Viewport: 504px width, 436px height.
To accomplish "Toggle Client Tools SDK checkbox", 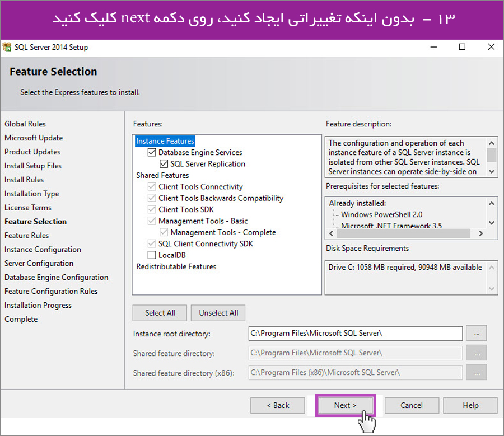I will coord(152,209).
